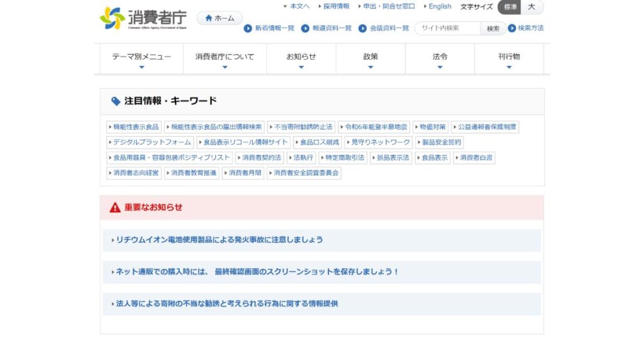This screenshot has width=644, height=338.
Task: Open 消費者月間 keyword tag
Action: 243,173
